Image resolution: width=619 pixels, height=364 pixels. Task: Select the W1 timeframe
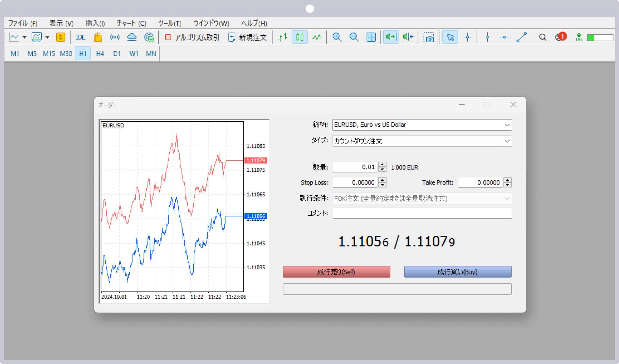click(x=134, y=53)
